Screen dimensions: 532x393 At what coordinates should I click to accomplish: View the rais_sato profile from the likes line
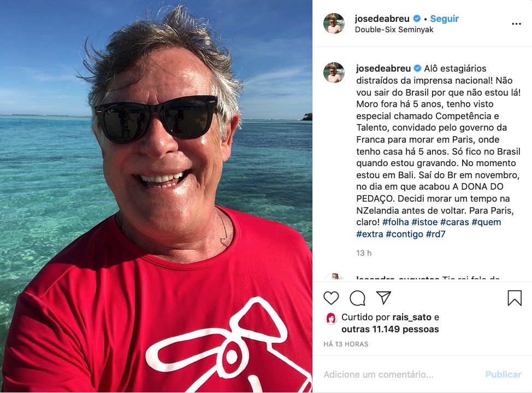click(411, 317)
